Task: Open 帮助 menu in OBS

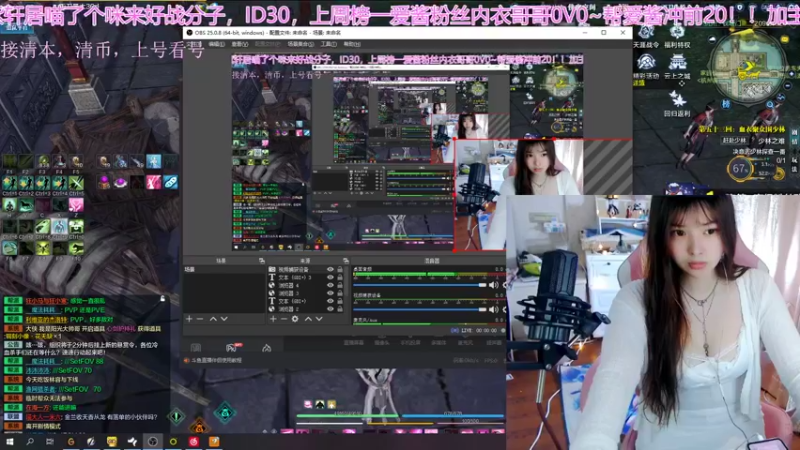Action: [x=352, y=44]
